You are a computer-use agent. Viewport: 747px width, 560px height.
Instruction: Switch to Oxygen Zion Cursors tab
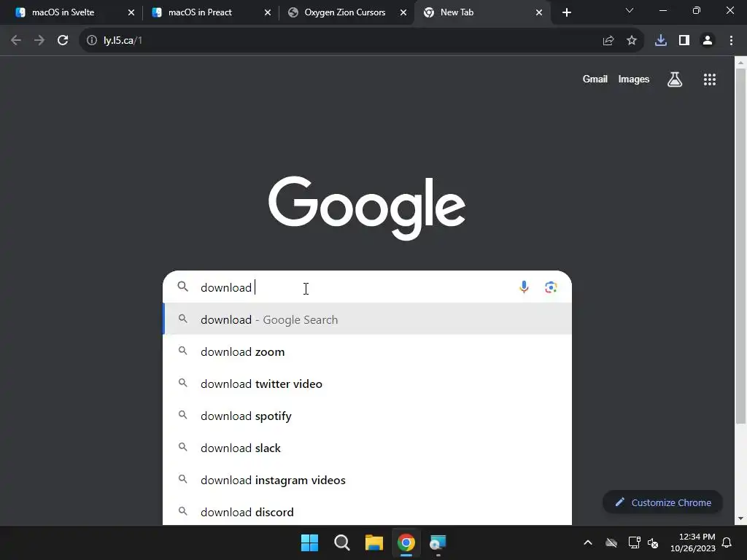(x=347, y=12)
